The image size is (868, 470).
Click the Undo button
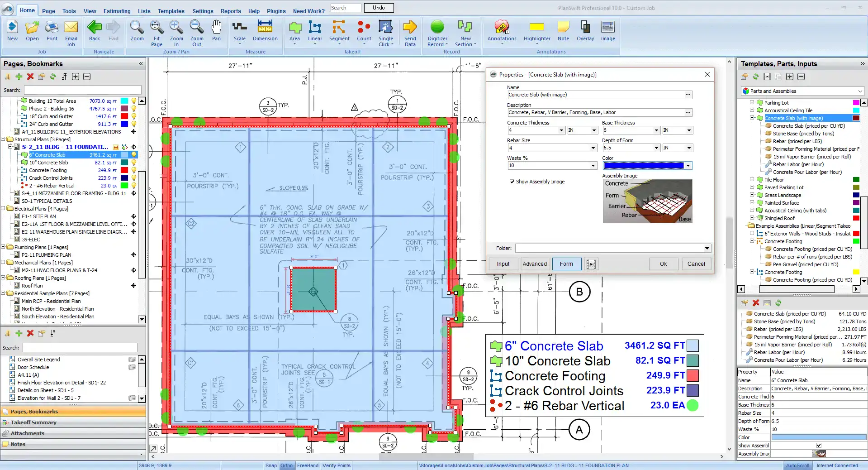[x=379, y=8]
